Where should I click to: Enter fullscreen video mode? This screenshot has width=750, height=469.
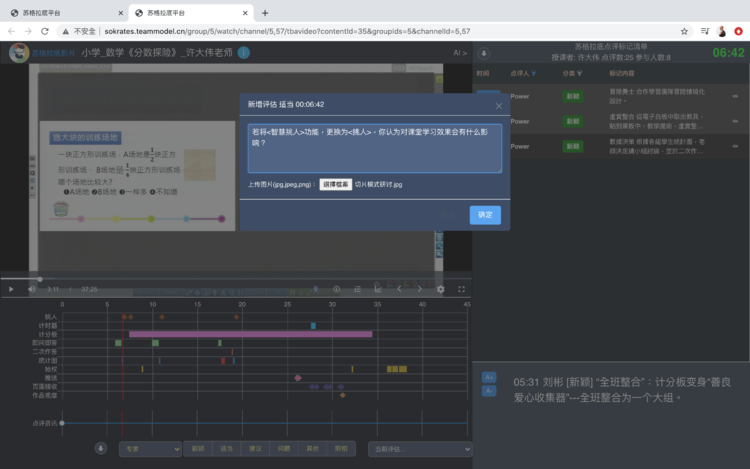461,289
